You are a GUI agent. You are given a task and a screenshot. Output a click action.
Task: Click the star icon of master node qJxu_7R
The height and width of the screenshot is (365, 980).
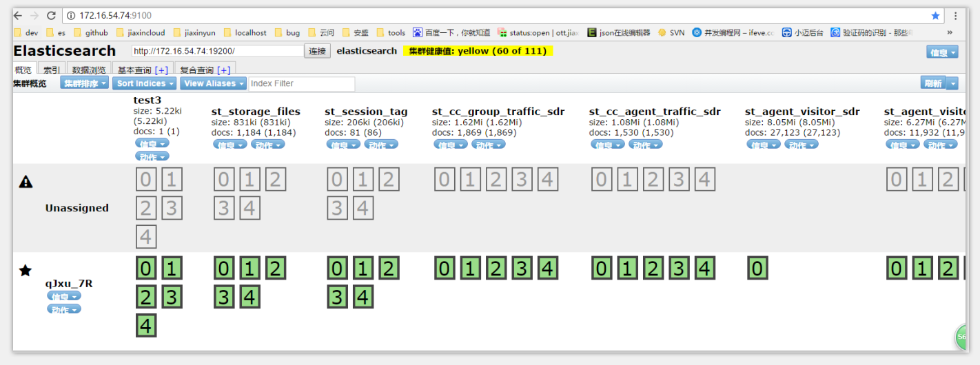point(25,271)
